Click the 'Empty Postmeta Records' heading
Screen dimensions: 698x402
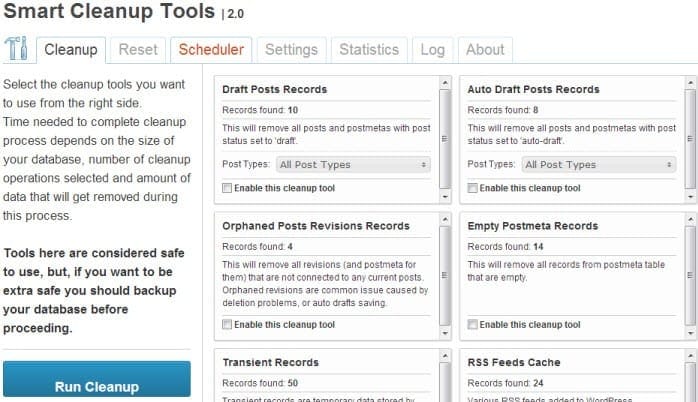pos(532,226)
